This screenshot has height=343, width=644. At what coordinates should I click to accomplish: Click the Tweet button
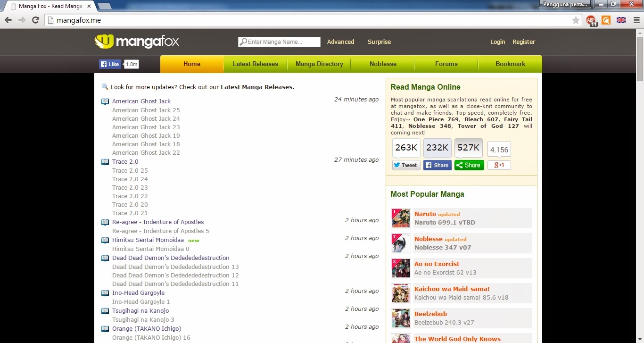(x=406, y=165)
